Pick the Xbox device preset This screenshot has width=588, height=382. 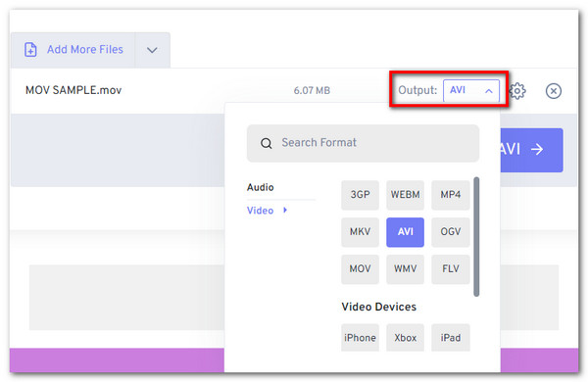(406, 337)
